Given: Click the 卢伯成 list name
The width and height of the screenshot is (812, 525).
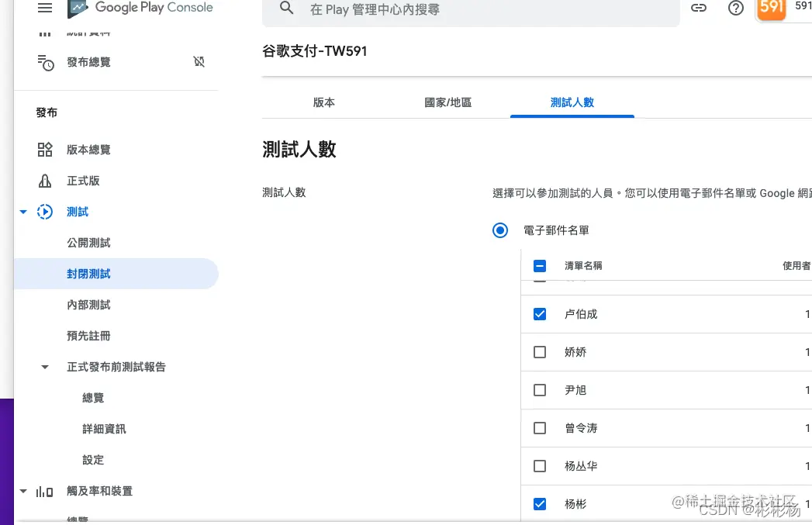Looking at the screenshot, I should [581, 314].
